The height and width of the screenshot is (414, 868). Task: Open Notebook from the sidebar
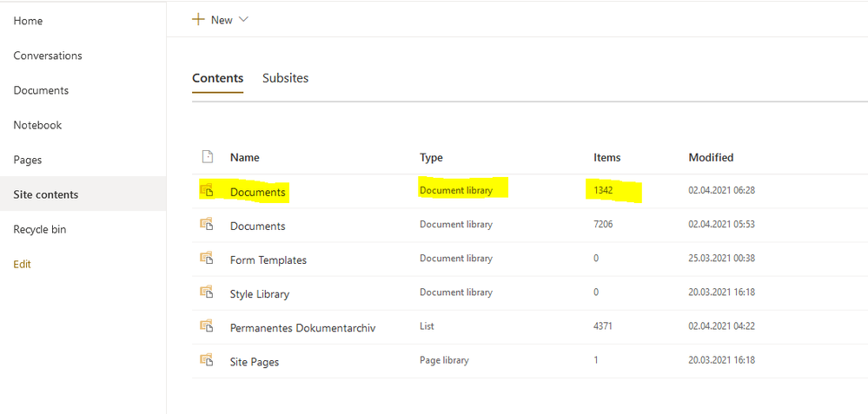tap(37, 125)
